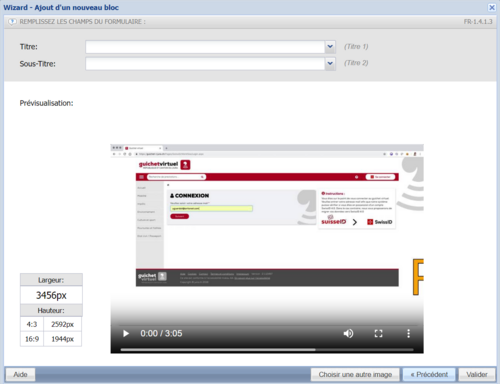
Task: Open the Sous-Titre dropdown arrow
Action: 330,63
